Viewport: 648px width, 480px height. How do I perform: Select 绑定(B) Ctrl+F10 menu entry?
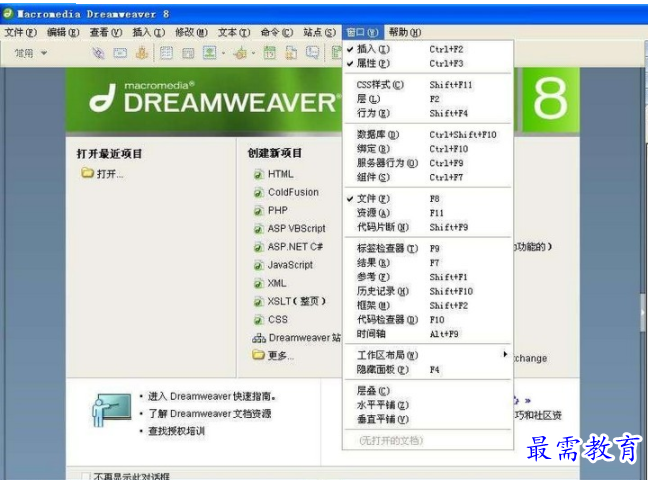(x=428, y=149)
